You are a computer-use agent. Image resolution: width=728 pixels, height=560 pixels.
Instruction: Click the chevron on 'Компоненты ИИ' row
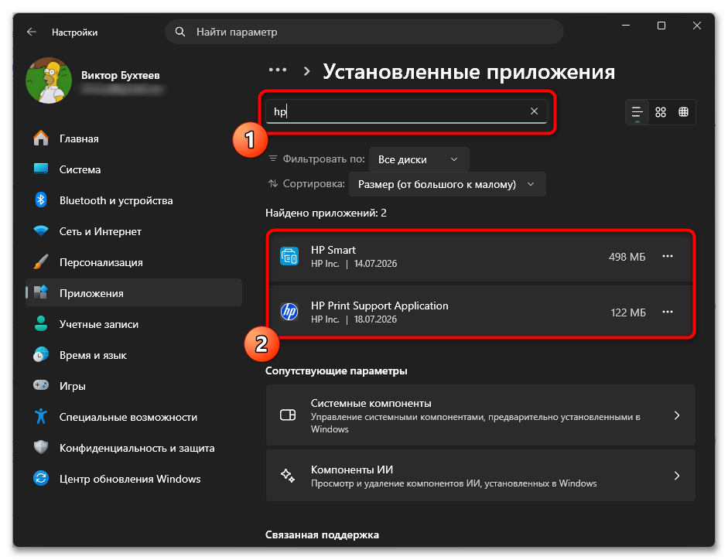click(676, 476)
